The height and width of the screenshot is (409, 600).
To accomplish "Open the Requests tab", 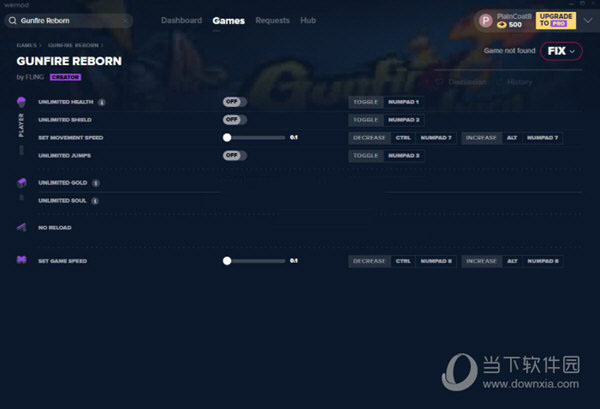I will (x=272, y=20).
